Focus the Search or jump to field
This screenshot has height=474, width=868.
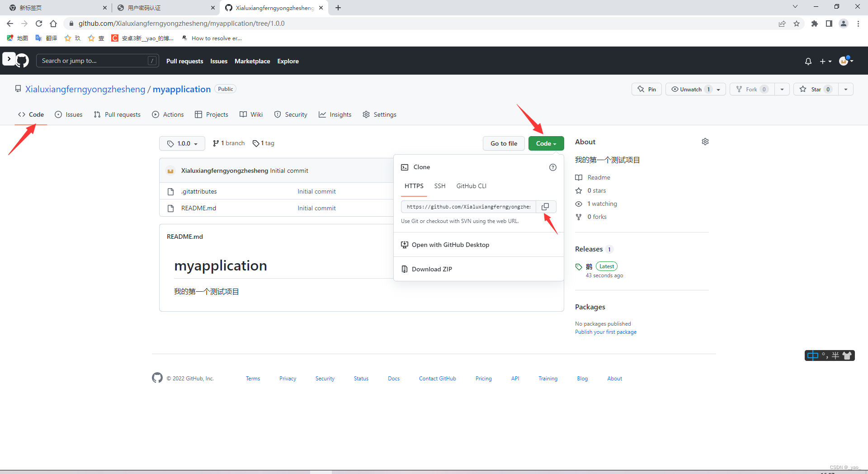pyautogui.click(x=98, y=61)
